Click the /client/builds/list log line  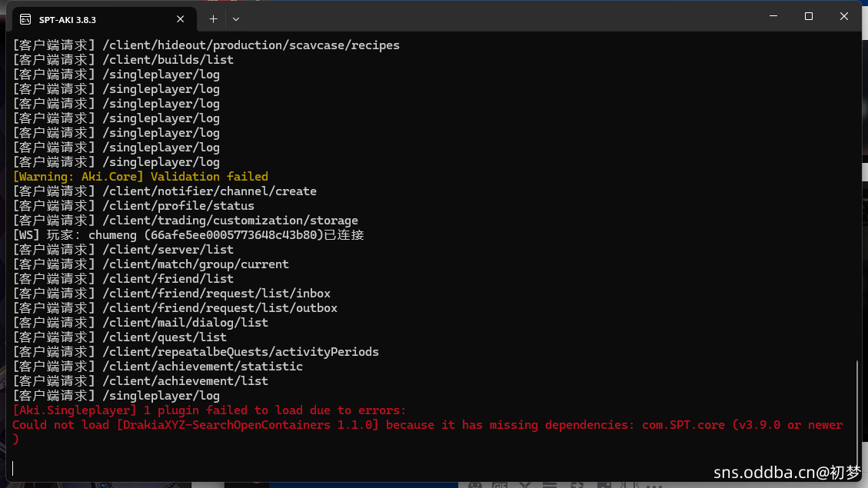(x=123, y=60)
